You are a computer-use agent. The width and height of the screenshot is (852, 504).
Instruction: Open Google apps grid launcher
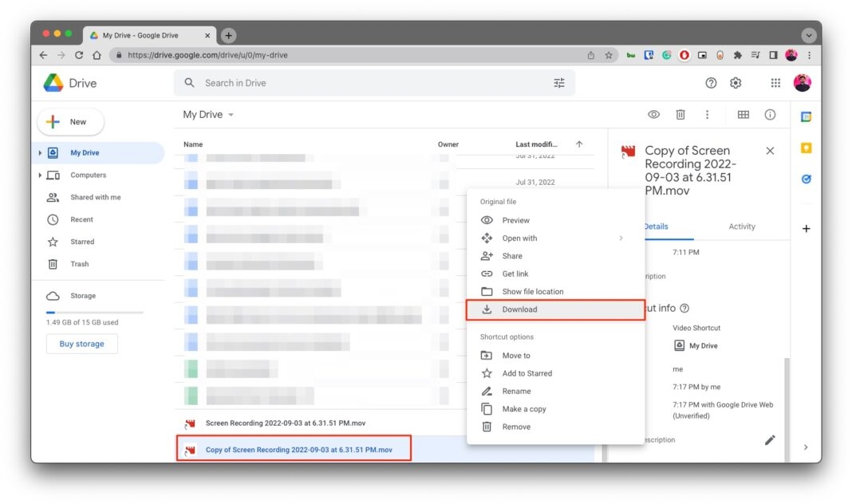(x=775, y=83)
